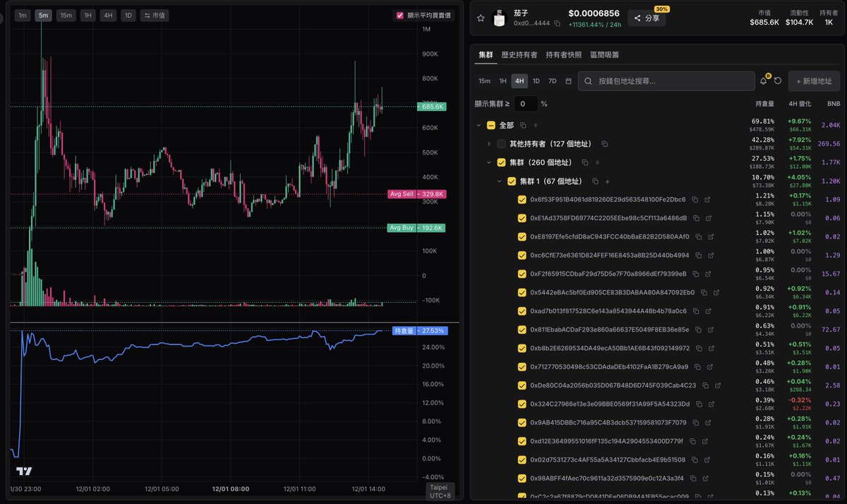Collapse the 集群 1 (67 個地址) row
Screen dimensions: 847x504
coord(499,181)
